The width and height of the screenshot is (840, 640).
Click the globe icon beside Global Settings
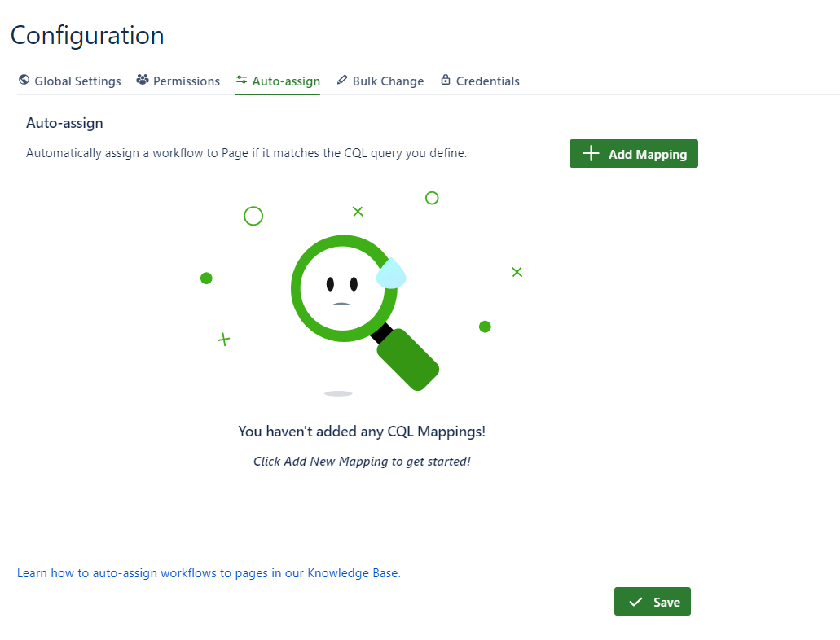24,81
